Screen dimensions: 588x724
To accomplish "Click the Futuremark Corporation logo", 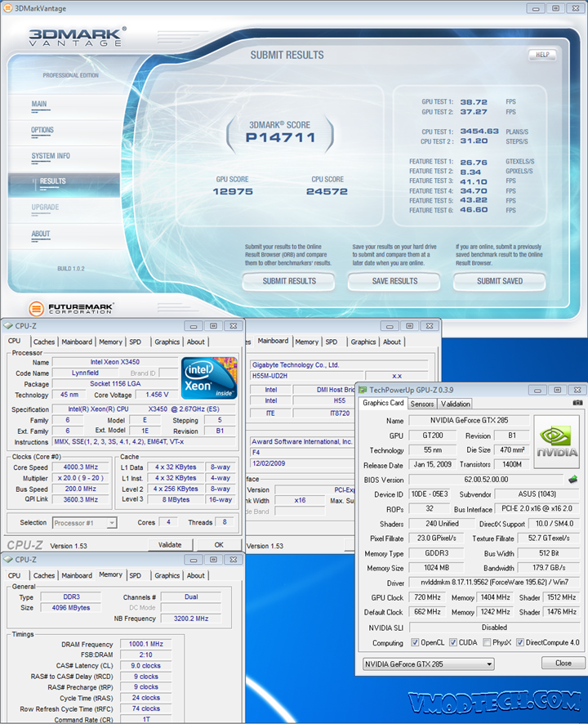I will point(71,308).
